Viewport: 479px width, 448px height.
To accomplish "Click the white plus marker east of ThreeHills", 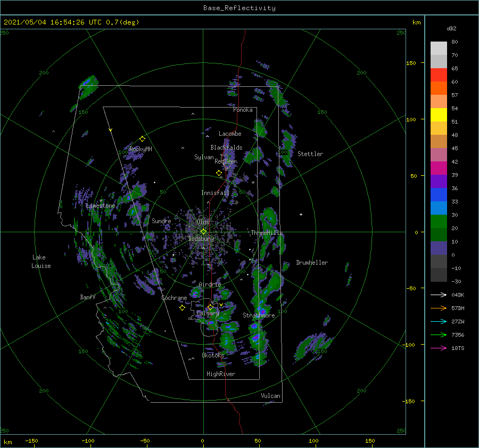I will 301,214.
